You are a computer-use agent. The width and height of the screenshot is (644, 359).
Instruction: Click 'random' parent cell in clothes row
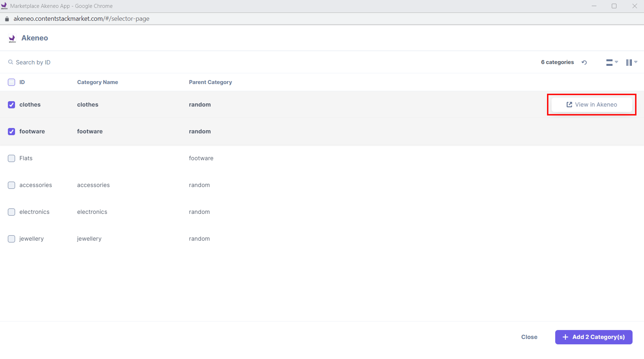(x=200, y=105)
